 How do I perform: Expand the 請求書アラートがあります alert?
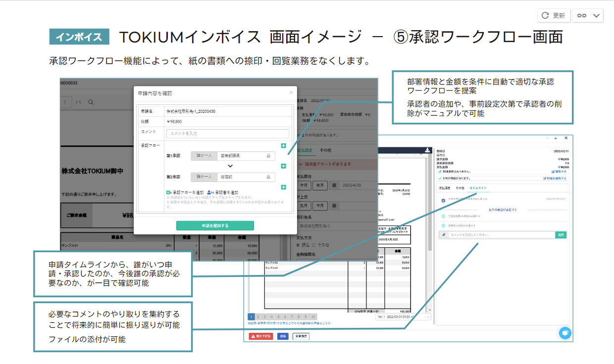pyautogui.click(x=301, y=165)
